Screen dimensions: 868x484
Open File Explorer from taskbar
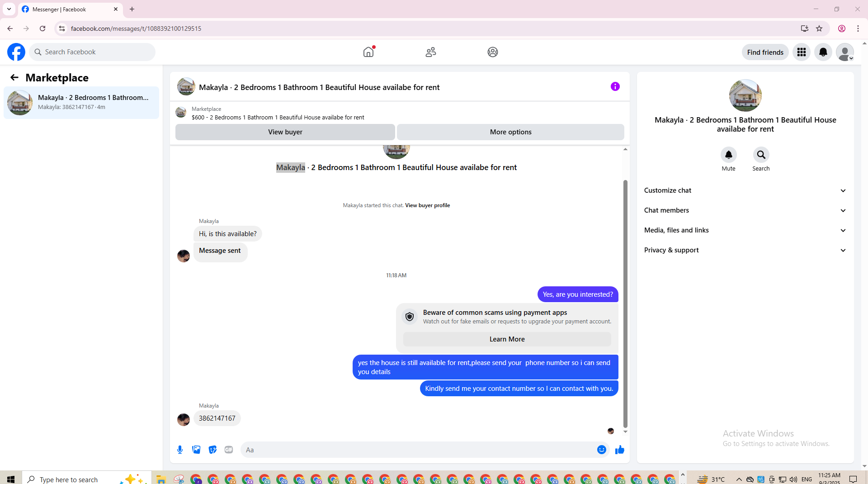[x=161, y=479]
